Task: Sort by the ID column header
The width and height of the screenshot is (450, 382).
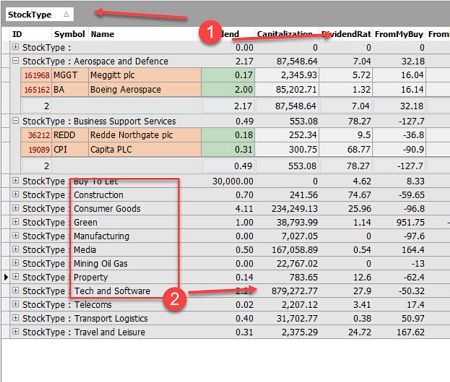Action: [x=31, y=34]
